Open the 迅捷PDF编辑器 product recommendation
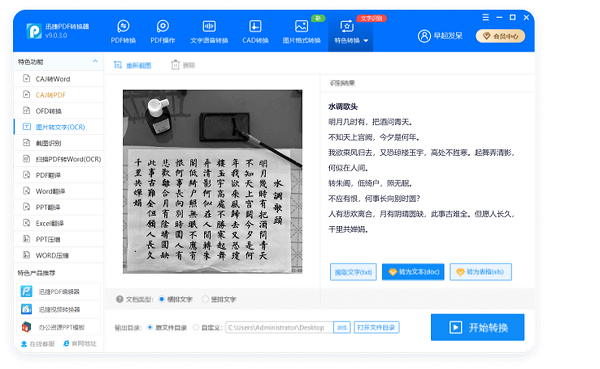The image size is (600, 369). tap(59, 292)
